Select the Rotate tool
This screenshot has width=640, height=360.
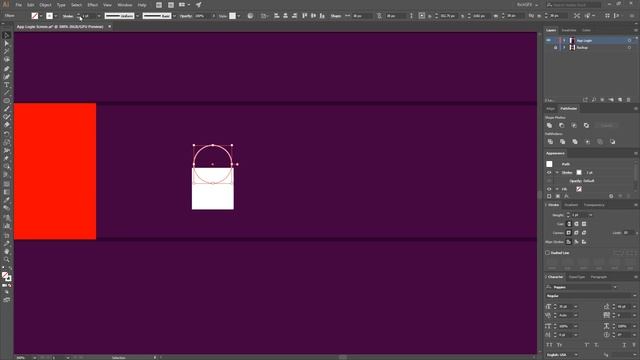7,134
